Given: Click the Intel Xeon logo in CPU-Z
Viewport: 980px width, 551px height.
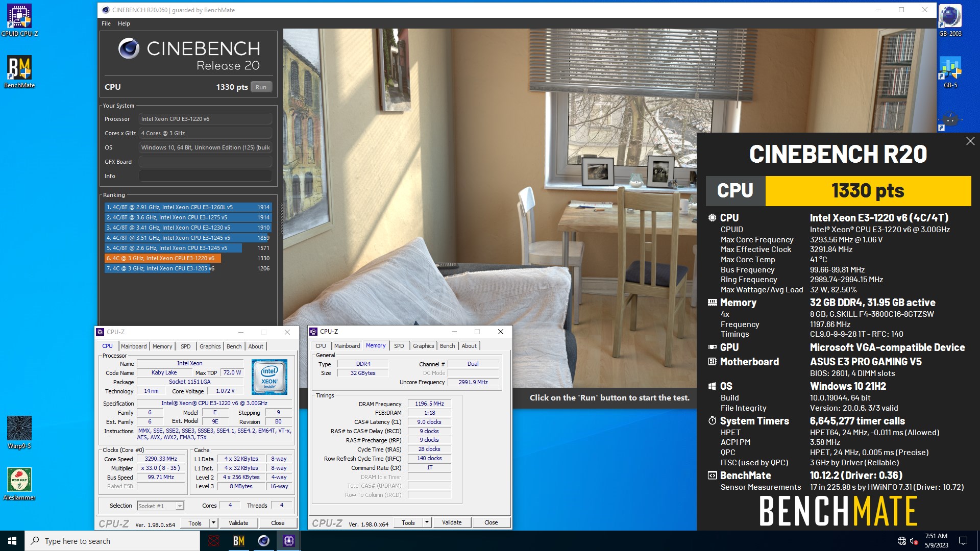Looking at the screenshot, I should 269,377.
